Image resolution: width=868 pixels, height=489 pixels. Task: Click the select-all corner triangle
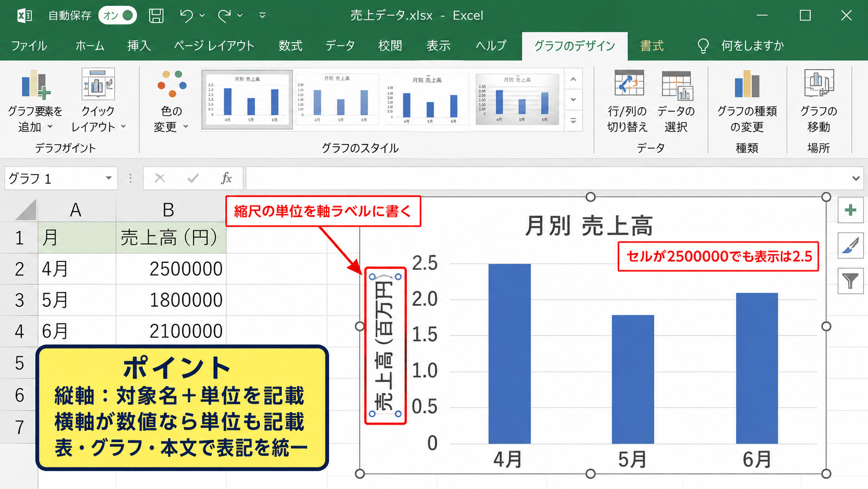coord(25,210)
